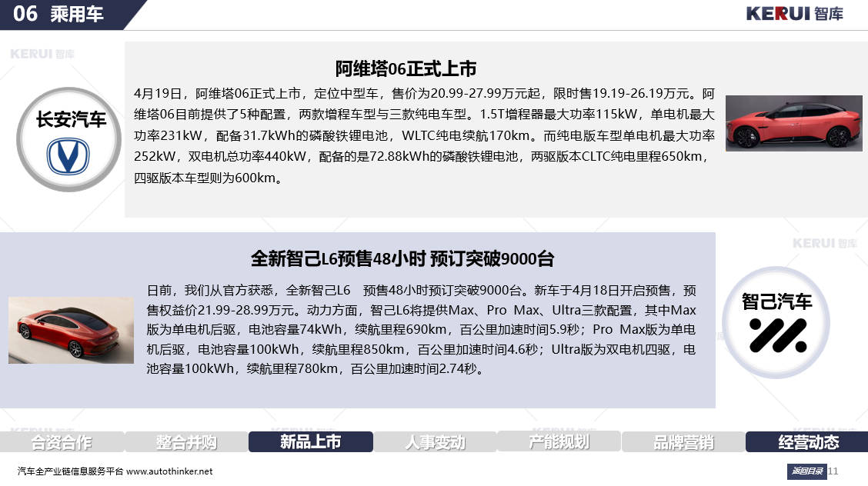Click the section title 06 乘用车
Image resolution: width=868 pixels, height=486 pixels.
click(58, 14)
